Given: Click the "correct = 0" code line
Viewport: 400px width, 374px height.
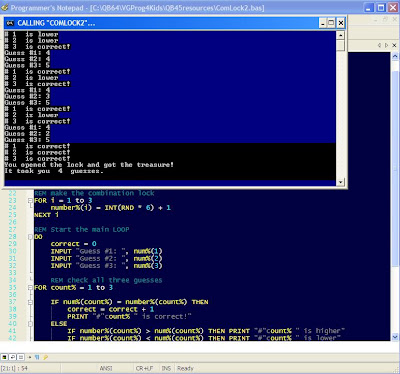Looking at the screenshot, I should click(74, 244).
